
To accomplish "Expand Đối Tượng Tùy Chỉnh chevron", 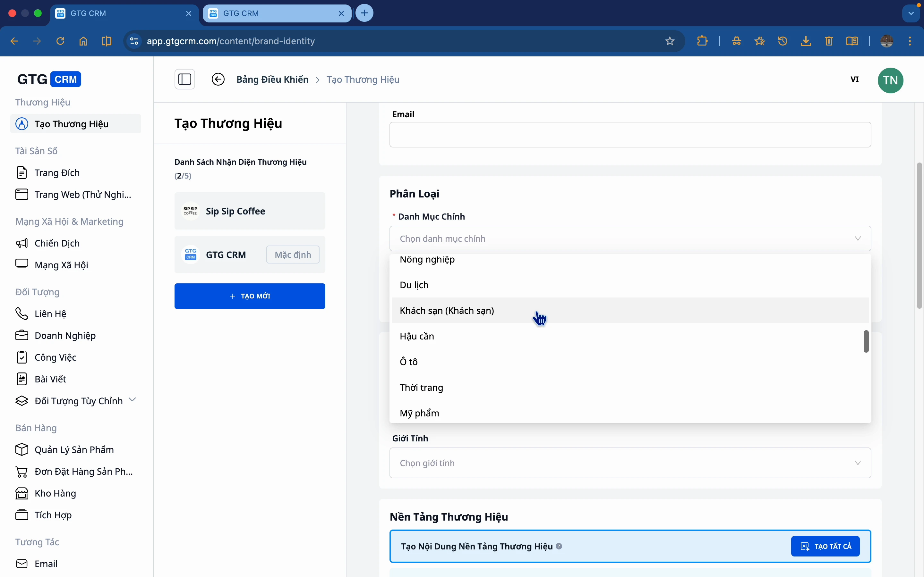I will coord(132,400).
